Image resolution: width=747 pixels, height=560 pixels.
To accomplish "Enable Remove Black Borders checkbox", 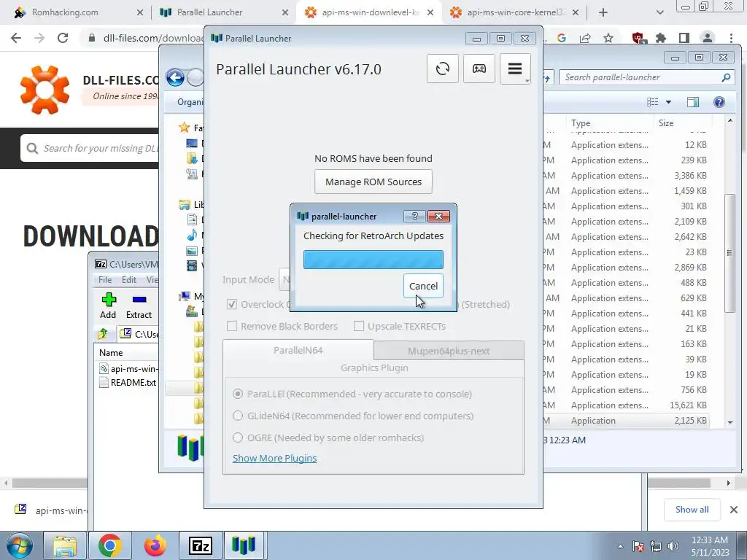I will coord(232,326).
